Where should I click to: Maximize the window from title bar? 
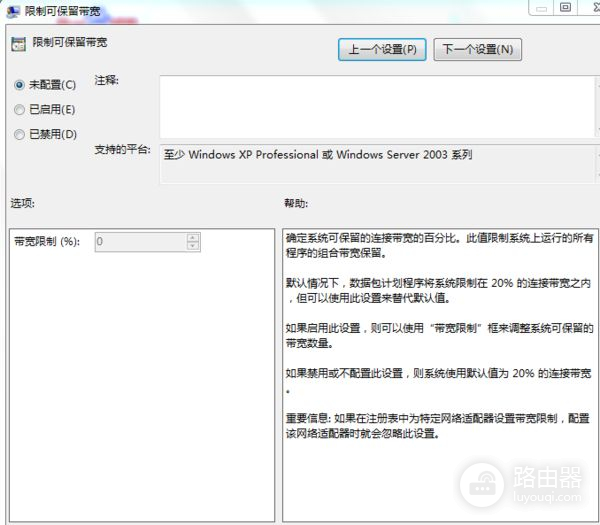coord(565,7)
